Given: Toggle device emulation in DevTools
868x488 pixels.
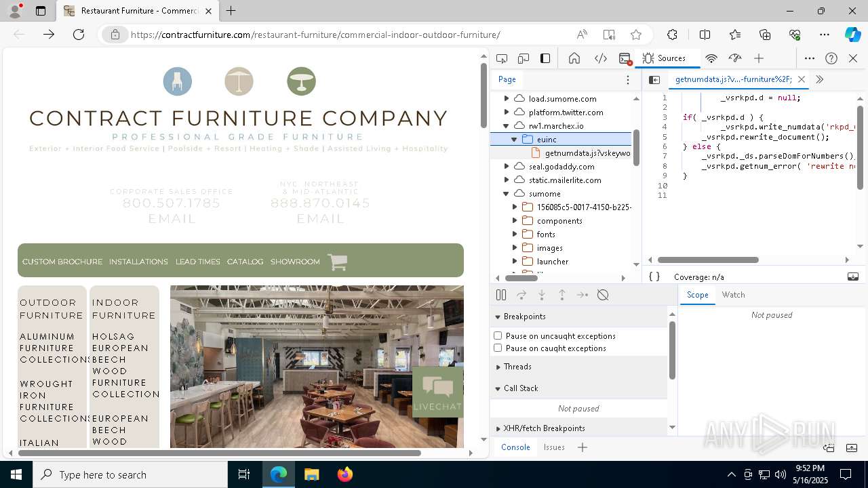Looking at the screenshot, I should pos(524,58).
